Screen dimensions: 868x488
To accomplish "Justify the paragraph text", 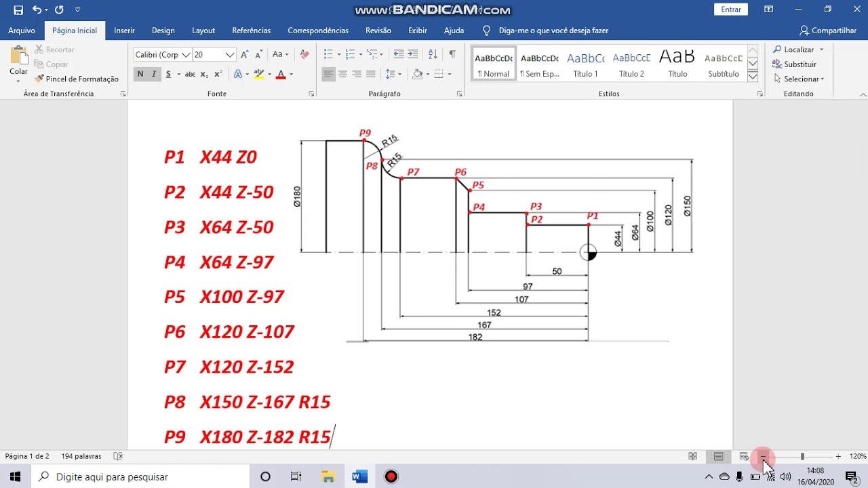I will point(371,74).
